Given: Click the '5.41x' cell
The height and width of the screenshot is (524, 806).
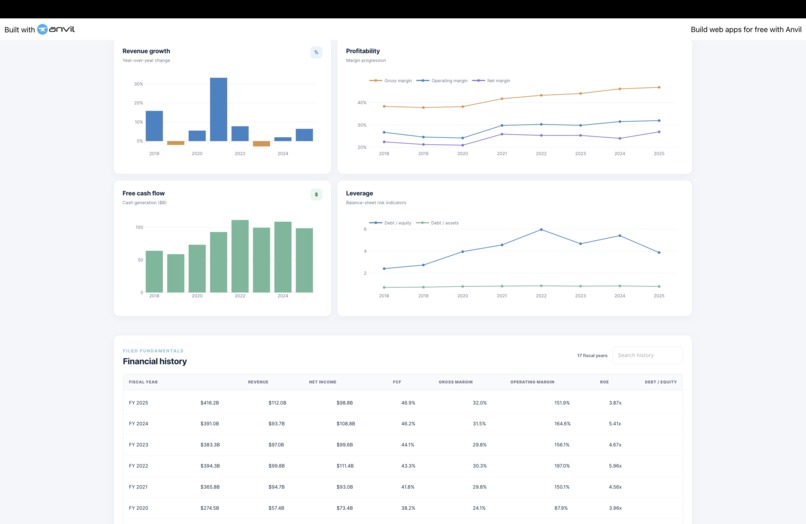Looking at the screenshot, I should (615, 424).
